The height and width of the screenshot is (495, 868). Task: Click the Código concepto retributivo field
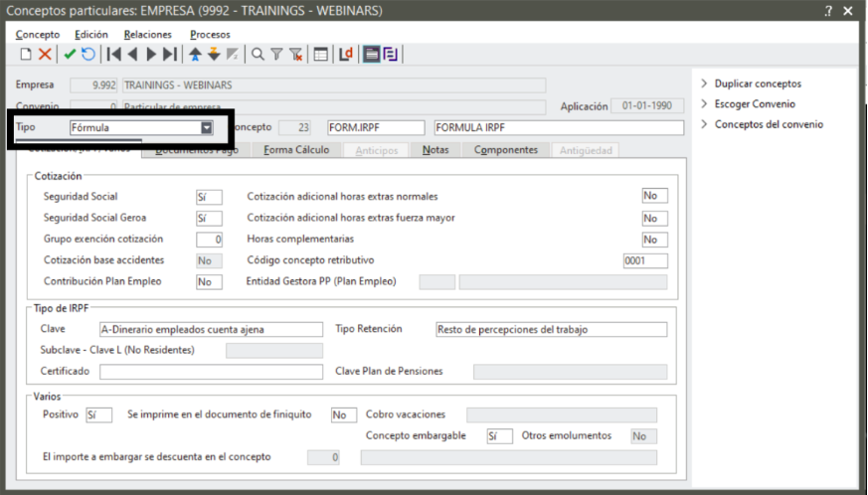click(645, 260)
